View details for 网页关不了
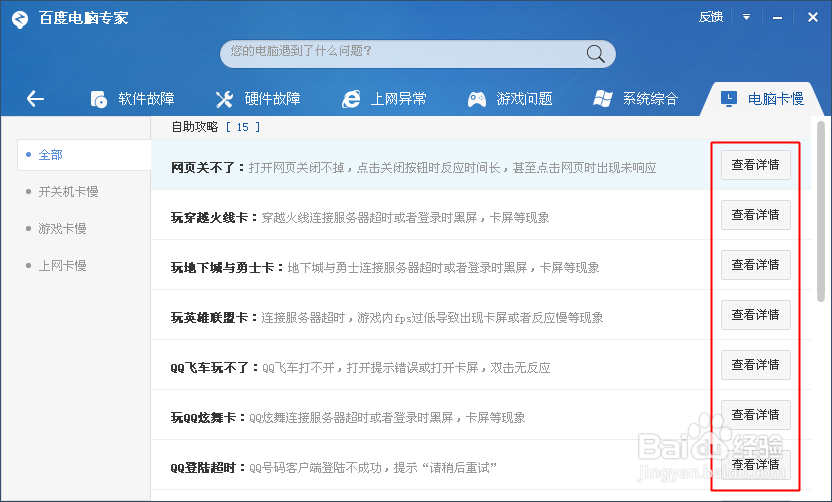Image resolution: width=832 pixels, height=502 pixels. pos(756,165)
